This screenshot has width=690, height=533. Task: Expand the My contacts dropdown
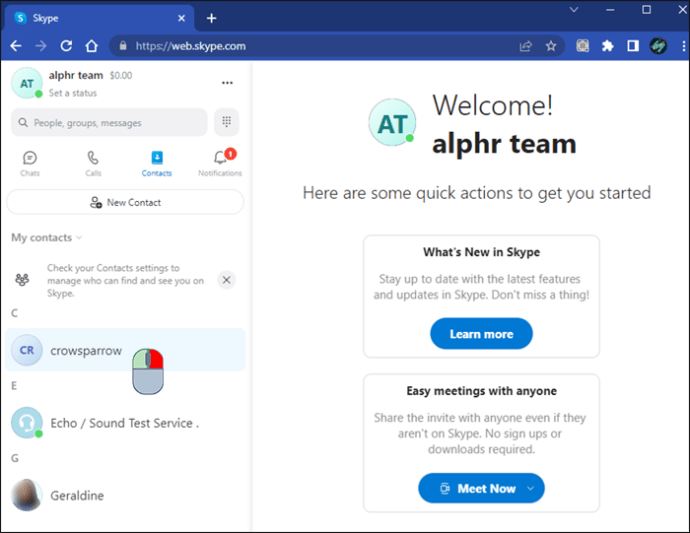(47, 238)
